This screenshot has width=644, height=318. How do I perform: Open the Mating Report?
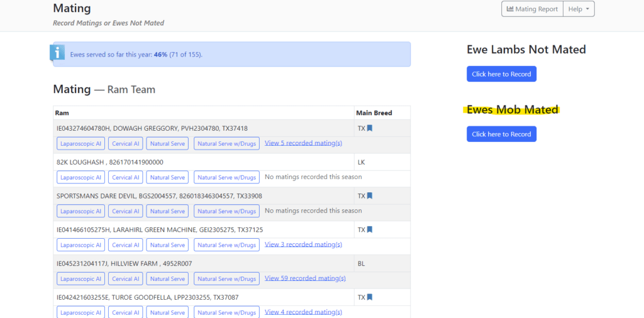point(532,9)
